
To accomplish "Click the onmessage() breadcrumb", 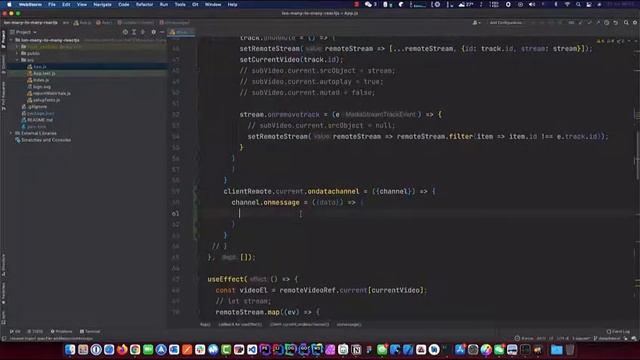I will 349,324.
